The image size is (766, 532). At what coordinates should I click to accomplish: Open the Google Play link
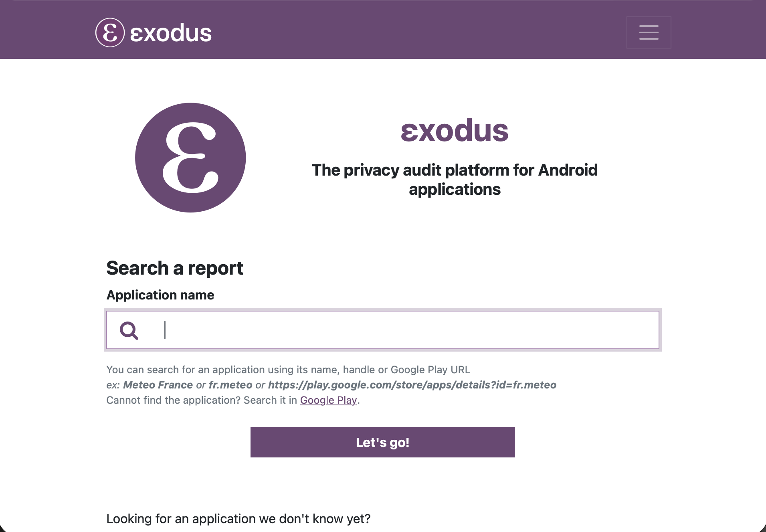coord(328,400)
